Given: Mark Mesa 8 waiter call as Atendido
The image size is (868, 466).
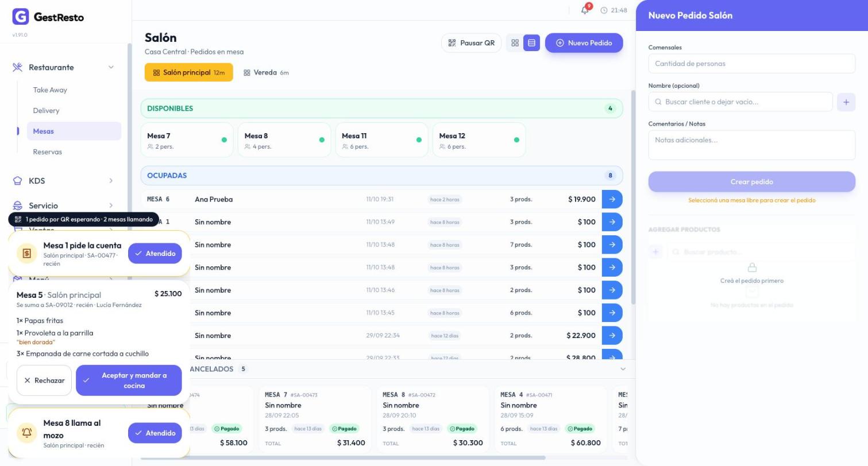Looking at the screenshot, I should point(155,433).
